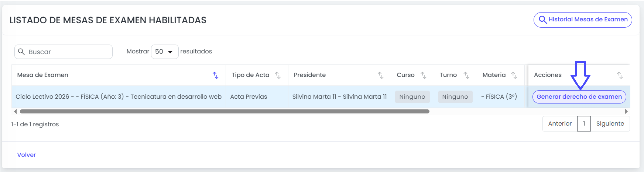Screen dimensions: 644x172
Task: Click the scrollbar right arrow
Action: click(626, 111)
